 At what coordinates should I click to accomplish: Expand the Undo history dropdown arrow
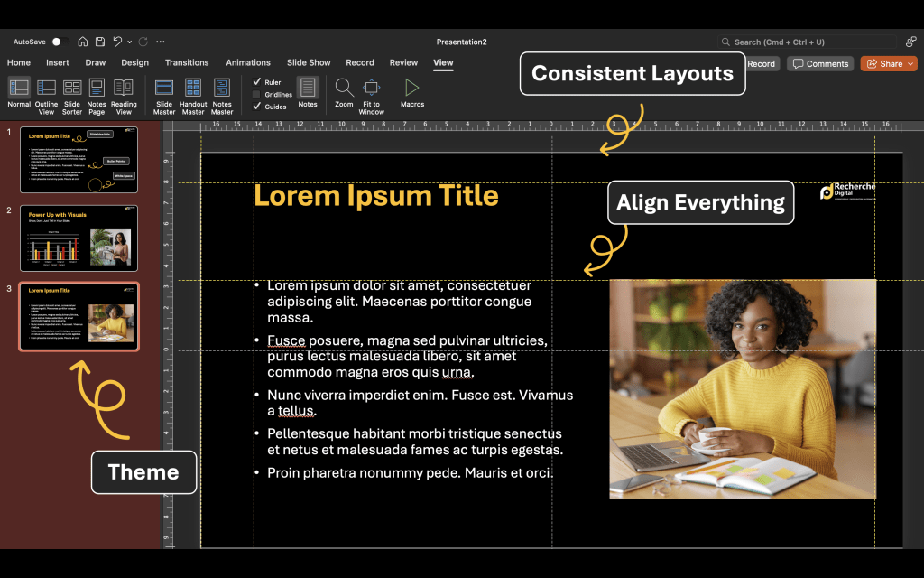coord(129,42)
